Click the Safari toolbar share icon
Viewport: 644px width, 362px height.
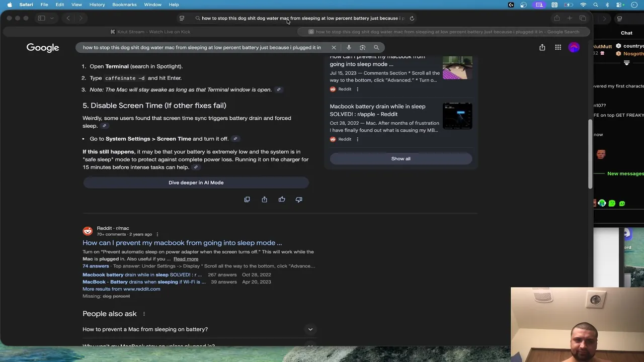click(x=556, y=18)
